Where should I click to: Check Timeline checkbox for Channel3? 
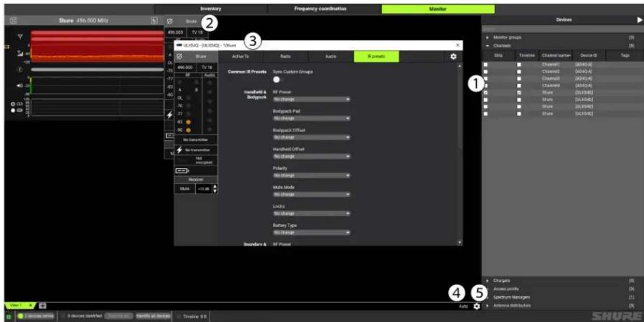coord(519,78)
